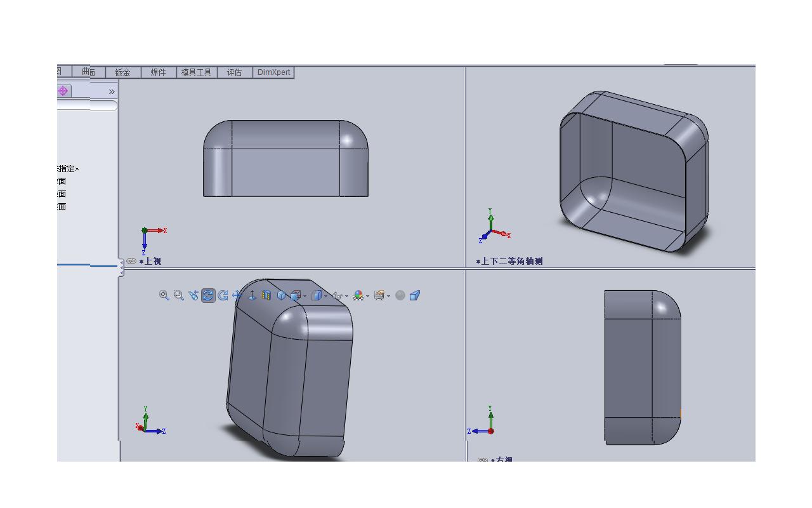
Task: Click the triad in the isometric viewport
Action: tap(495, 227)
